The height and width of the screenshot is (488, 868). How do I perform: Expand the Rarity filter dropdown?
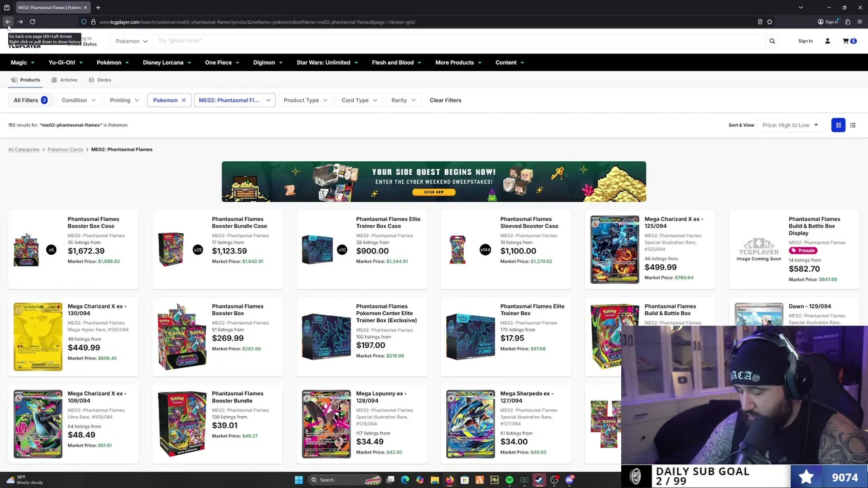coord(403,100)
